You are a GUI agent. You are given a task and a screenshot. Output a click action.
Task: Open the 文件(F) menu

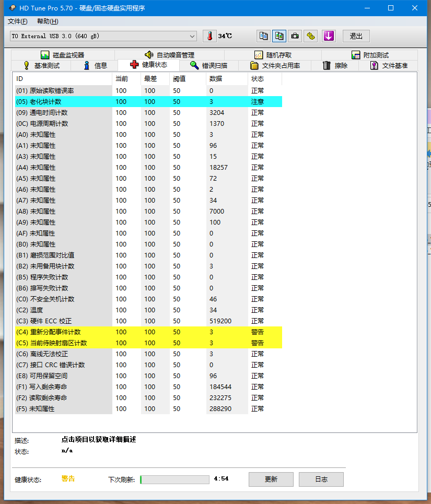point(17,21)
